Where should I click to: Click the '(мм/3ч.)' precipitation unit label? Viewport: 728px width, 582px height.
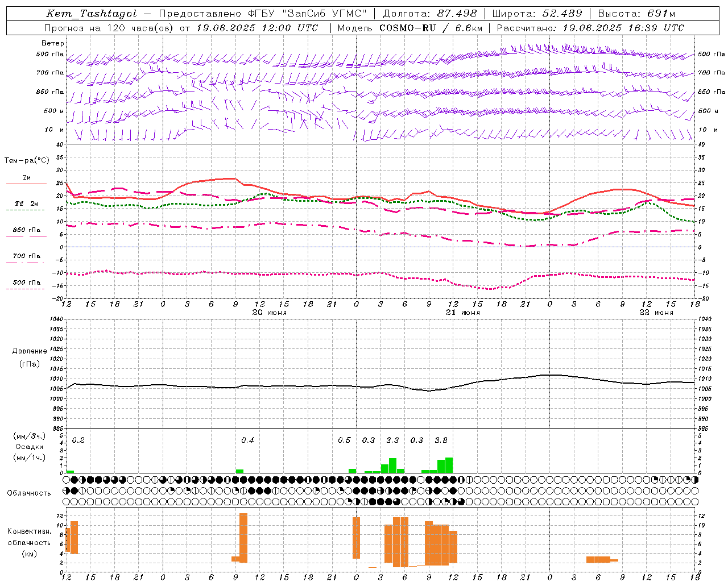tap(30, 436)
